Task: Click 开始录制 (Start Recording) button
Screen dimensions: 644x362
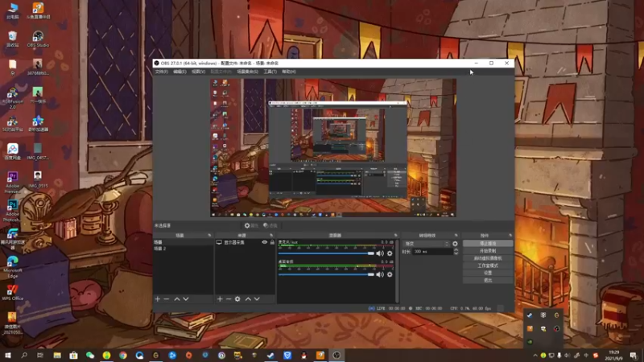Action: (x=488, y=251)
